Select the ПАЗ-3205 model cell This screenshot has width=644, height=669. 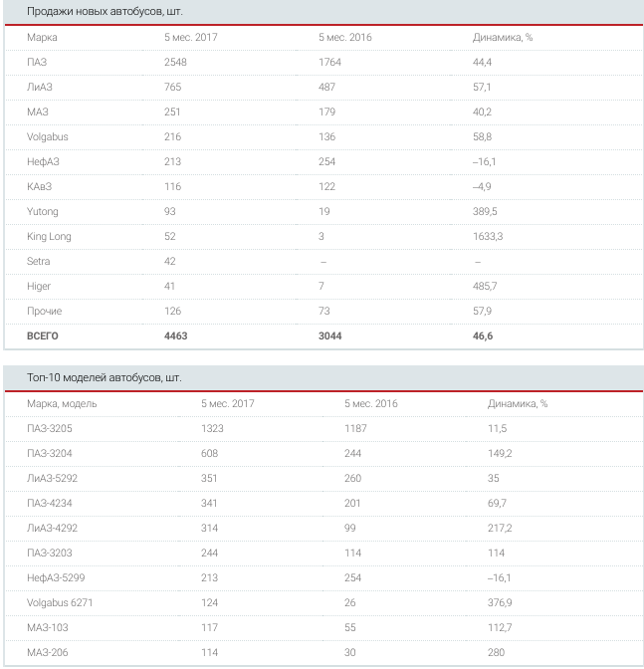(50, 429)
